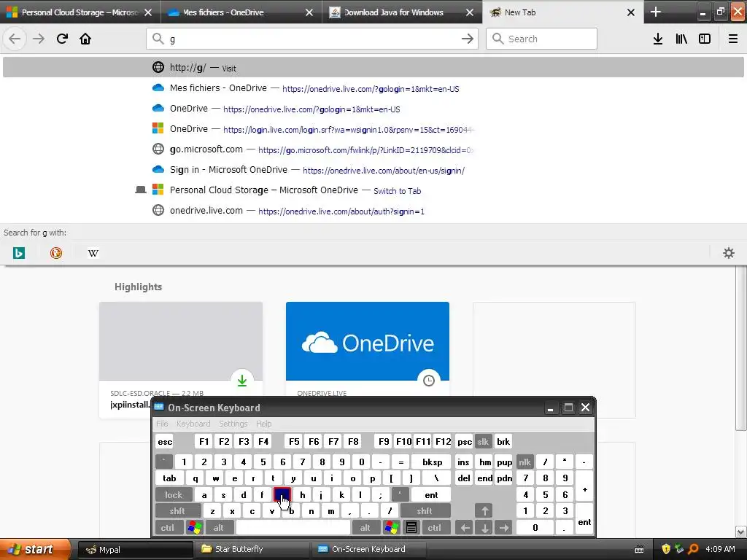Close the New Tab tab
The height and width of the screenshot is (560, 747).
(x=631, y=12)
